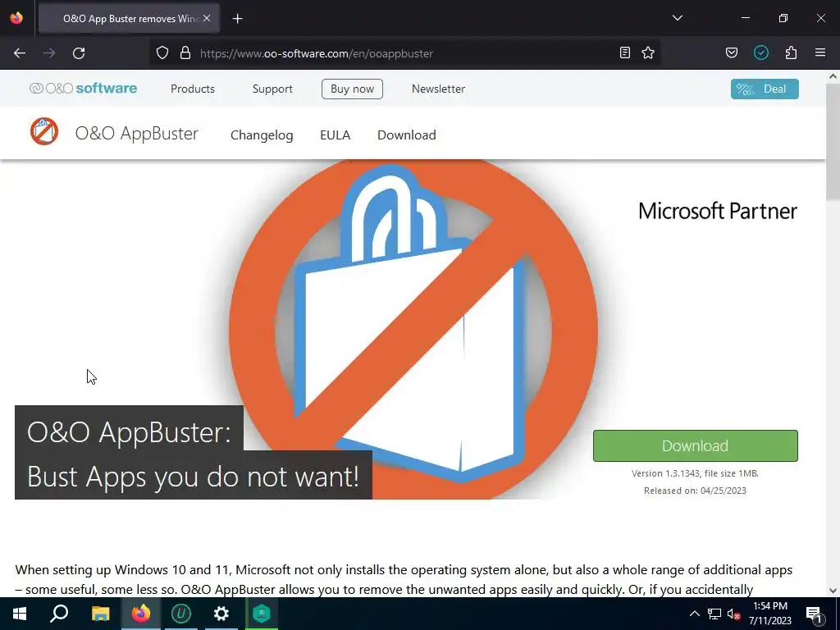Open the Changelog page
The width and height of the screenshot is (840, 630).
pyautogui.click(x=262, y=135)
